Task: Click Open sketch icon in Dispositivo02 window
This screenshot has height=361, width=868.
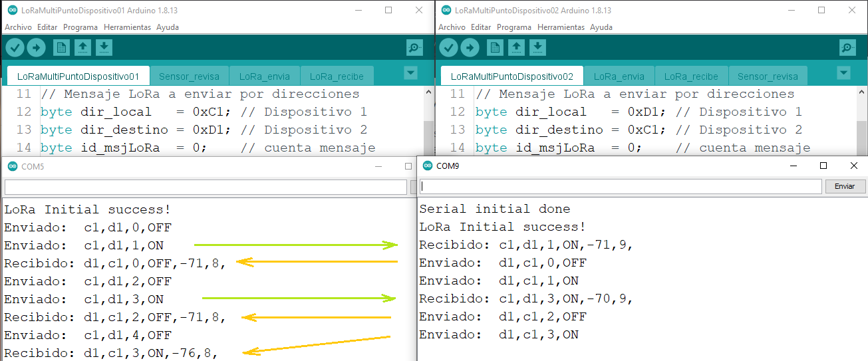Action: click(x=516, y=47)
